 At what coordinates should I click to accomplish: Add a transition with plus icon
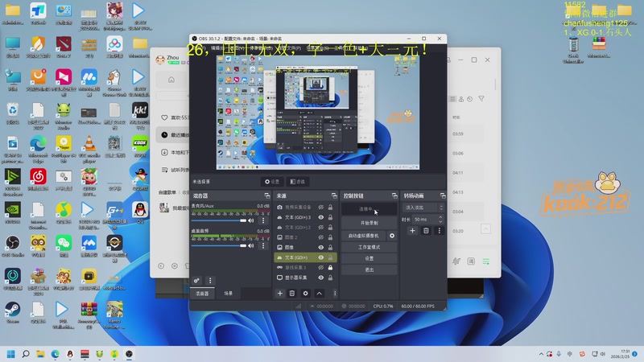coord(412,231)
